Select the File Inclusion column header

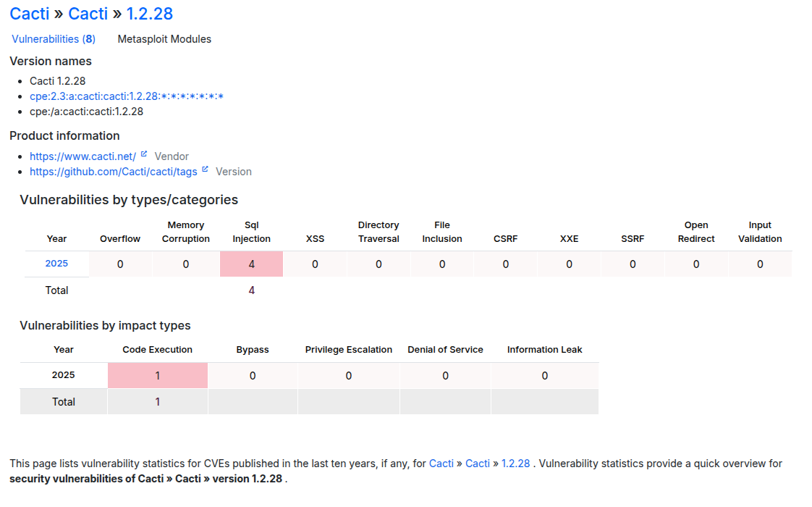[x=441, y=232]
